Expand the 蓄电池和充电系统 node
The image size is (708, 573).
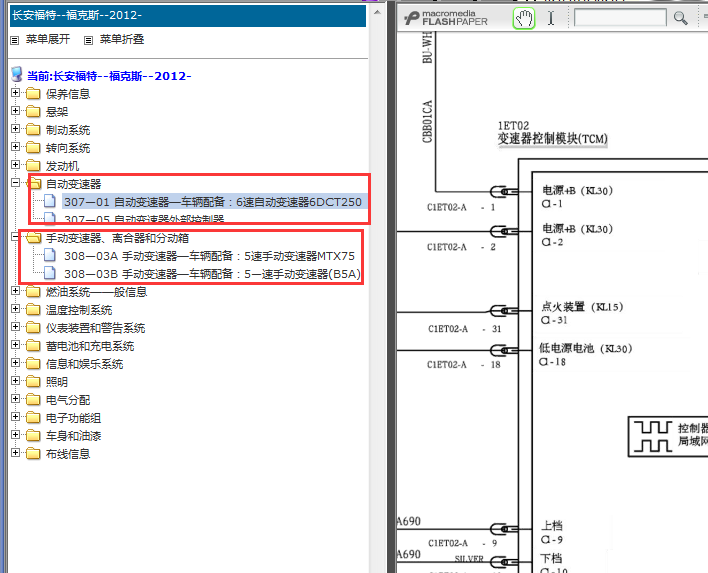click(x=15, y=345)
